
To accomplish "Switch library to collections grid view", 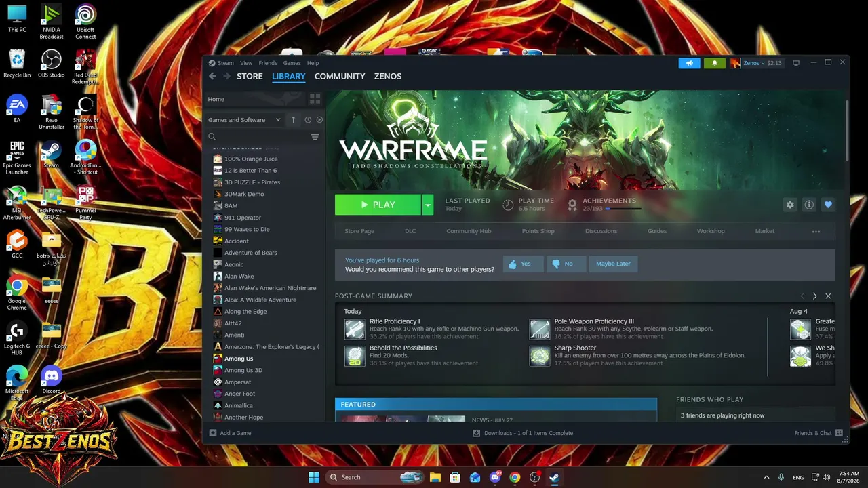I will [315, 99].
